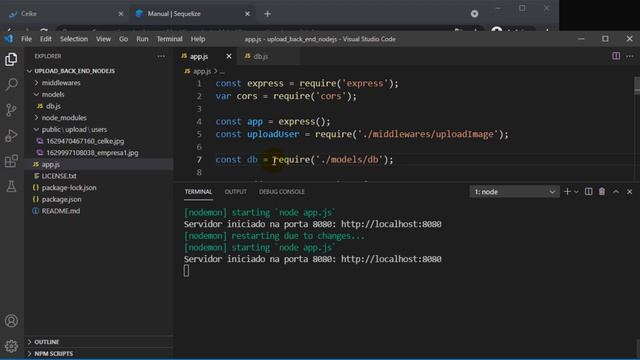Image resolution: width=640 pixels, height=360 pixels.
Task: Close the Manual Sequelize browser tab
Action: click(x=247, y=14)
